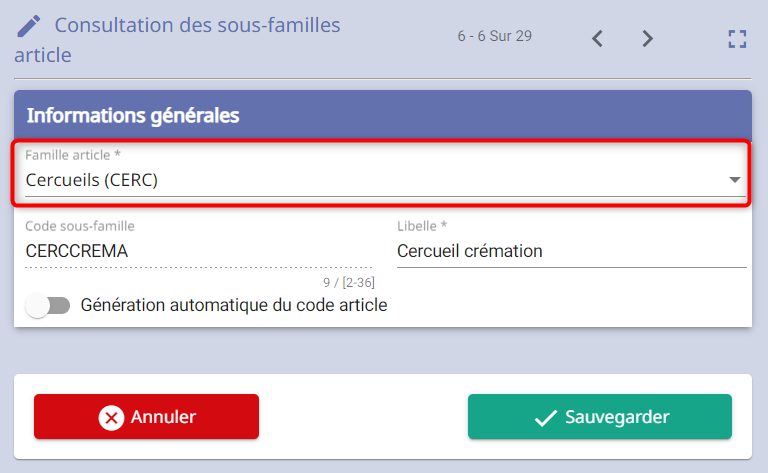Click the Informations générales section header
Image resolution: width=768 pixels, height=473 pixels.
click(x=383, y=116)
